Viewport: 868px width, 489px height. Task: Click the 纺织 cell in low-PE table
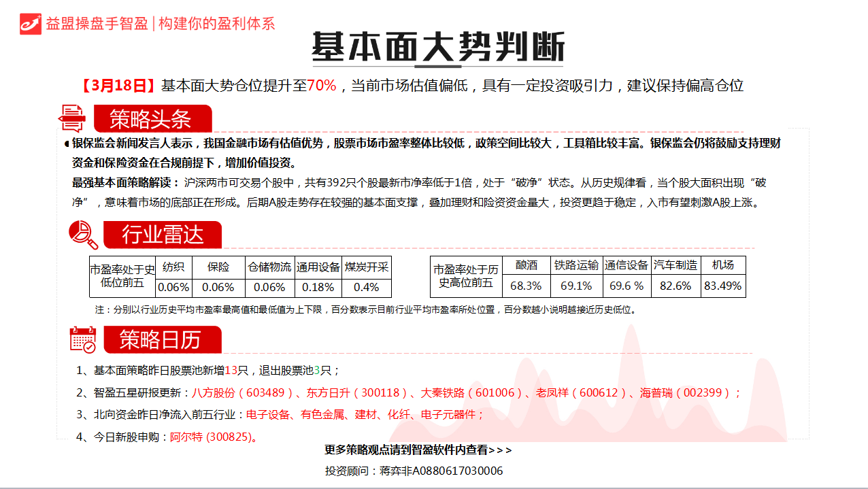click(173, 267)
